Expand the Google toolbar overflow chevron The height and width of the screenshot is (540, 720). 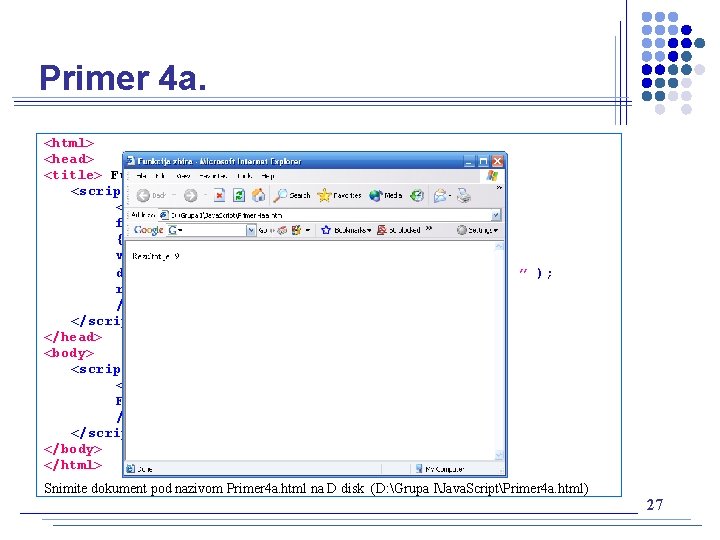428,228
